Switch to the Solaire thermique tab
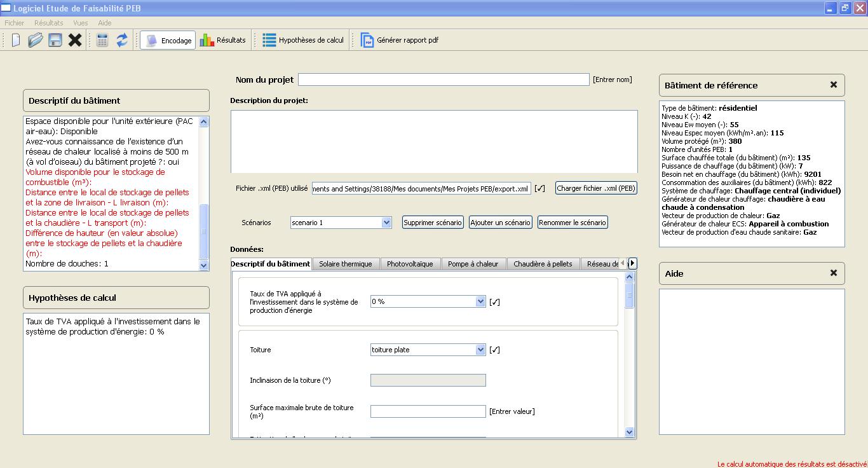Image resolution: width=868 pixels, height=468 pixels. pyautogui.click(x=346, y=264)
